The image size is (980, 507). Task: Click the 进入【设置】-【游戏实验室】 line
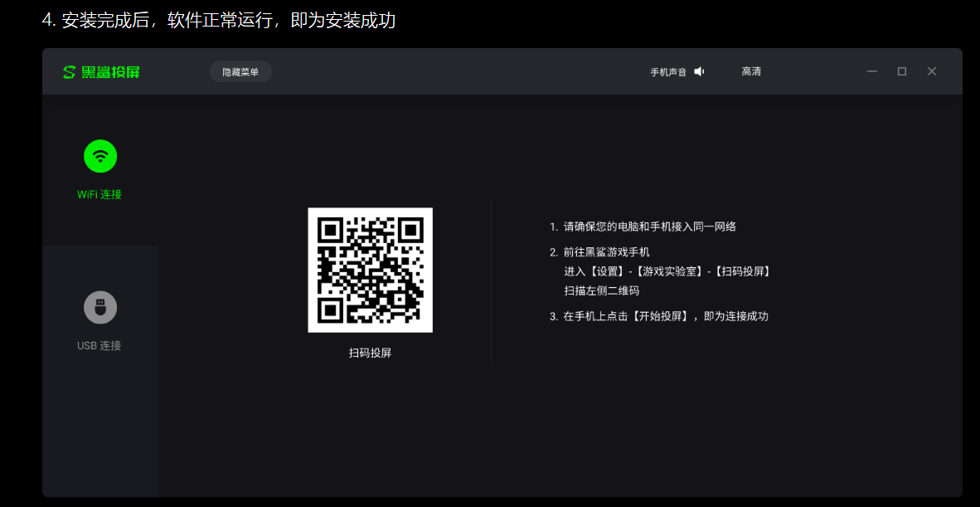667,272
